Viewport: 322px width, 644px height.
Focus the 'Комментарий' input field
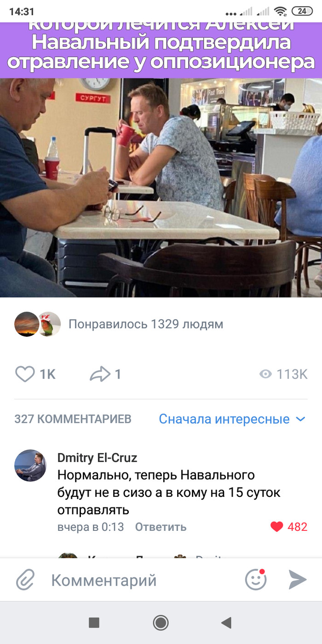[x=138, y=580]
